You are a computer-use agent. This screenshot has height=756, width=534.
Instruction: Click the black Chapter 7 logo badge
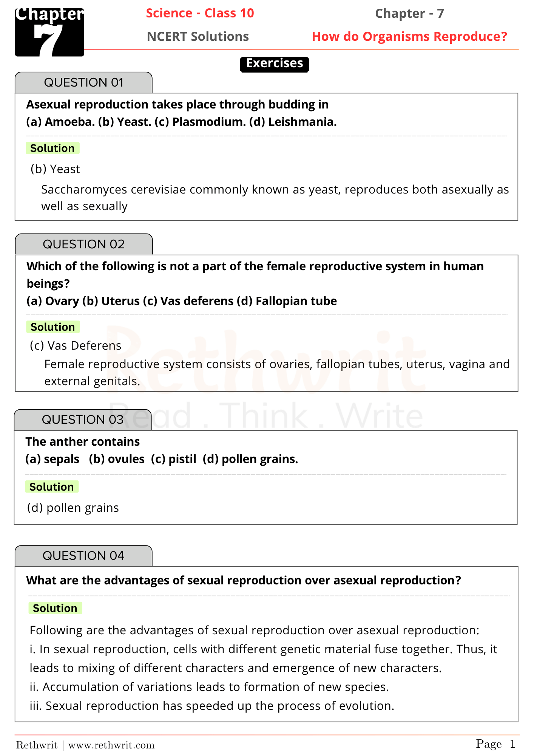(x=49, y=33)
